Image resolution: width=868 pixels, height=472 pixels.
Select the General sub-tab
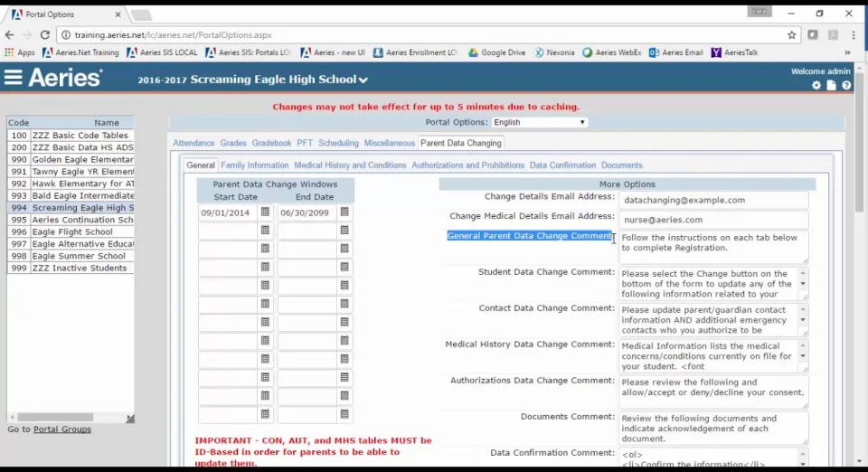(x=201, y=165)
